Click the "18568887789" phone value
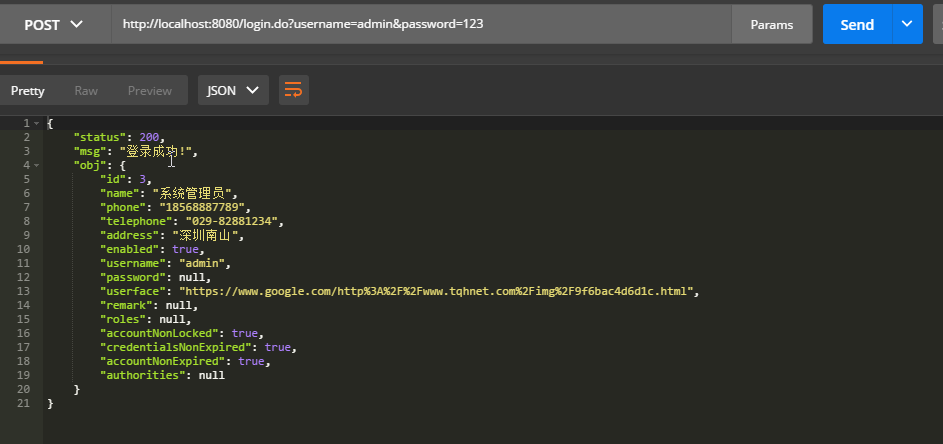Screen dimensions: 943x444 pyautogui.click(x=202, y=207)
